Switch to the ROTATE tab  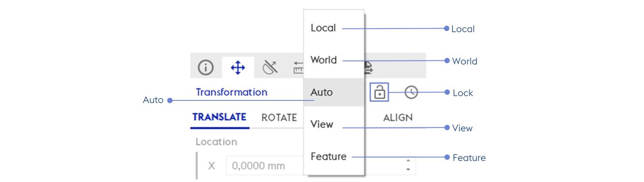279,118
